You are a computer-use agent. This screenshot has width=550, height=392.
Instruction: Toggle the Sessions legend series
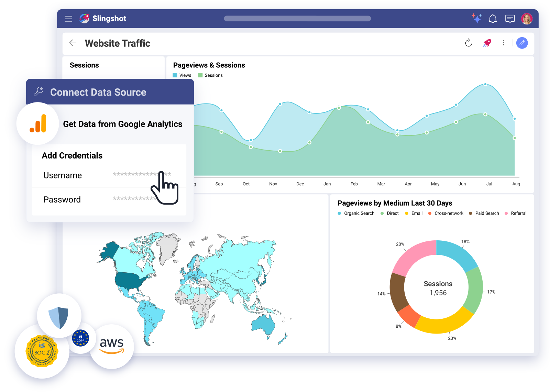210,75
